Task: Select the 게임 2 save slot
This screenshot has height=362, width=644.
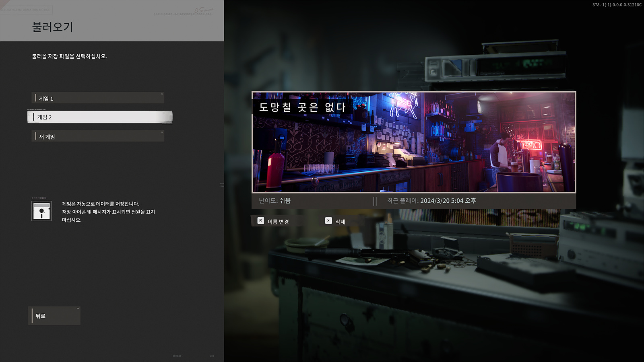Action: click(x=100, y=117)
